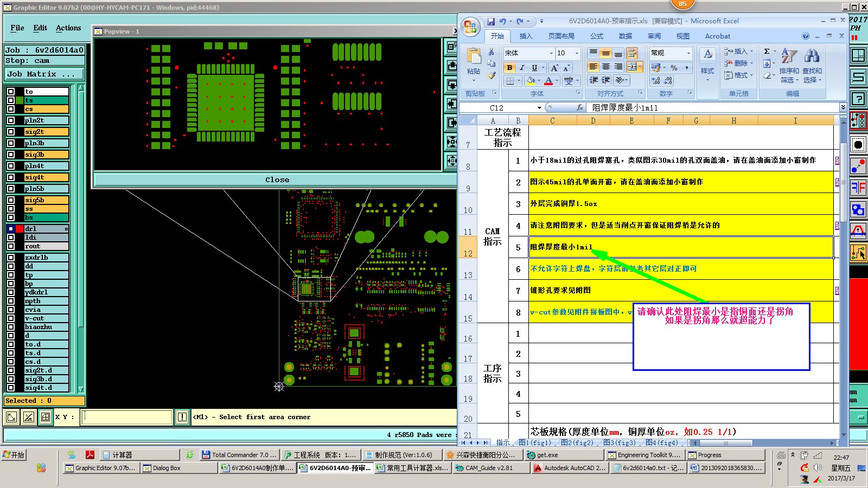The width and height of the screenshot is (868, 488).
Task: Click the function fx icon in formula bar
Action: (579, 107)
